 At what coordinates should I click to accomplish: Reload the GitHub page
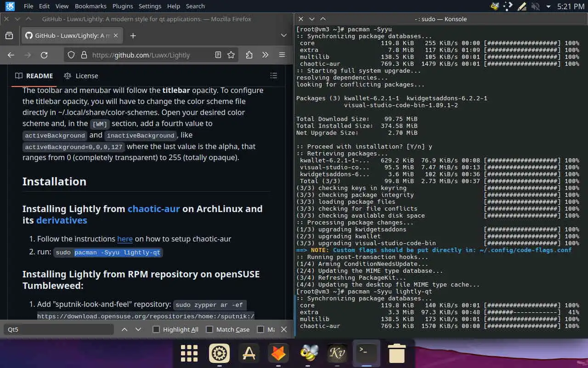[x=44, y=55]
